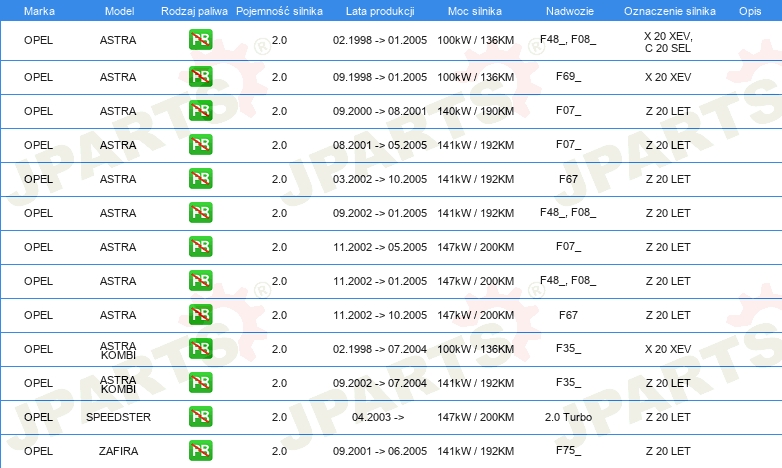
Task: Select the X 20 XEV, C 20 SEL engine cell
Action: (668, 42)
